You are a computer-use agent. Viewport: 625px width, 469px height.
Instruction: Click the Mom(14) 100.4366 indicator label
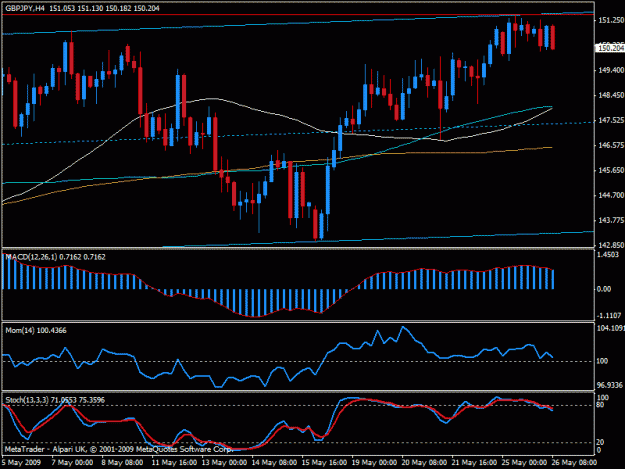[x=36, y=330]
